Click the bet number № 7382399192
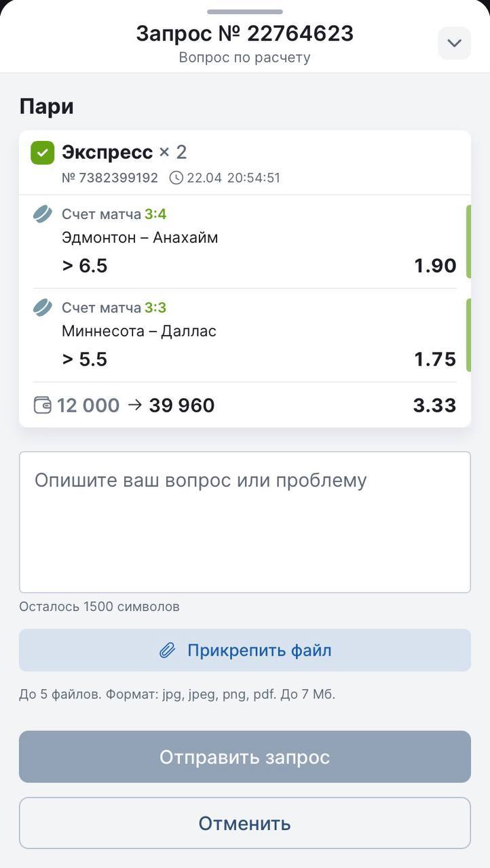490x868 pixels. 110,178
